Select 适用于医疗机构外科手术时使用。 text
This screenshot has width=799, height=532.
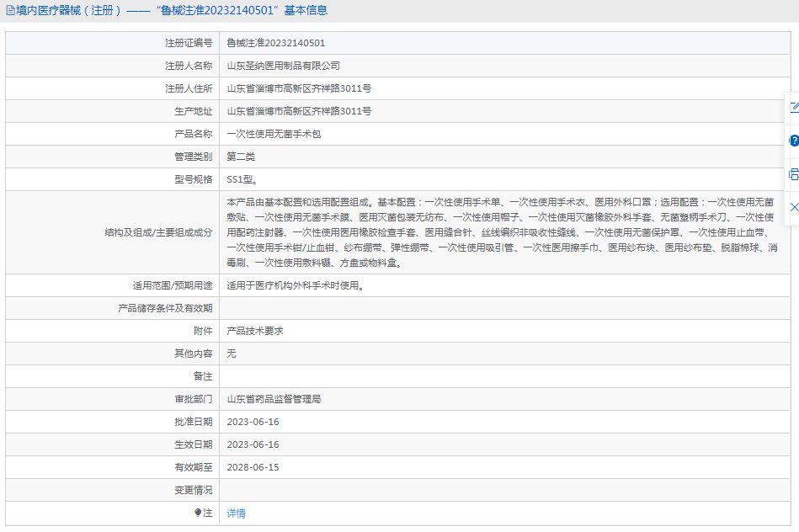tap(296, 286)
